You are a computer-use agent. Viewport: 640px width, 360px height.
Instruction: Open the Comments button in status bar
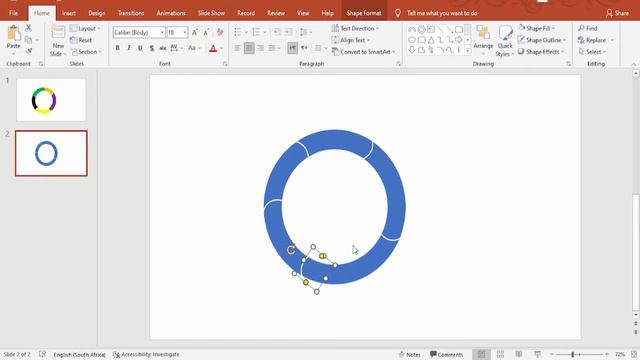click(447, 354)
